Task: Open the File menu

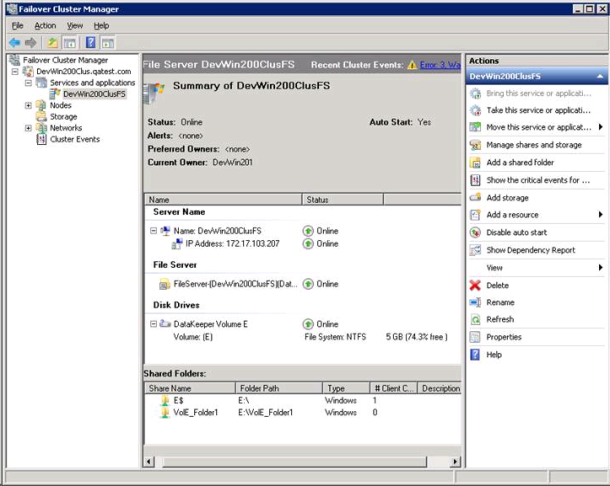Action: coord(18,26)
